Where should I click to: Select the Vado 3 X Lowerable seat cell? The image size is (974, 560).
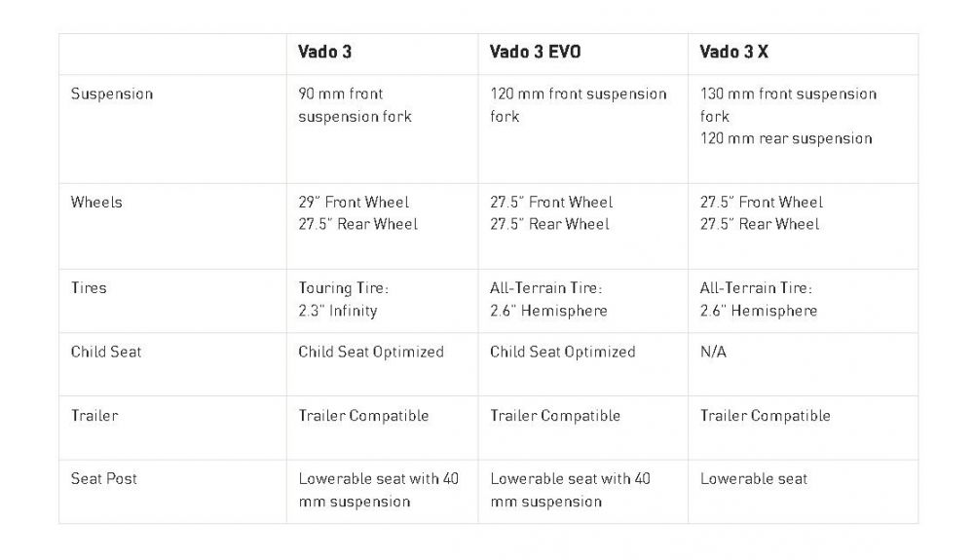pyautogui.click(x=754, y=479)
